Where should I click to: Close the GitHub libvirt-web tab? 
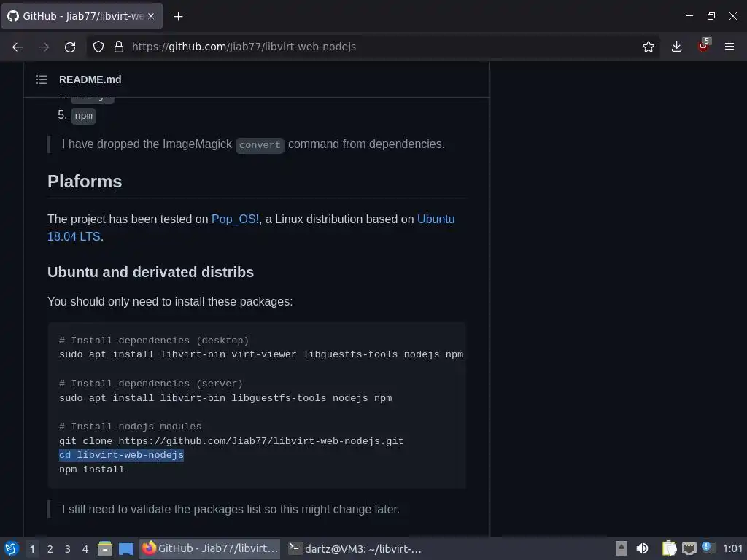pos(151,16)
